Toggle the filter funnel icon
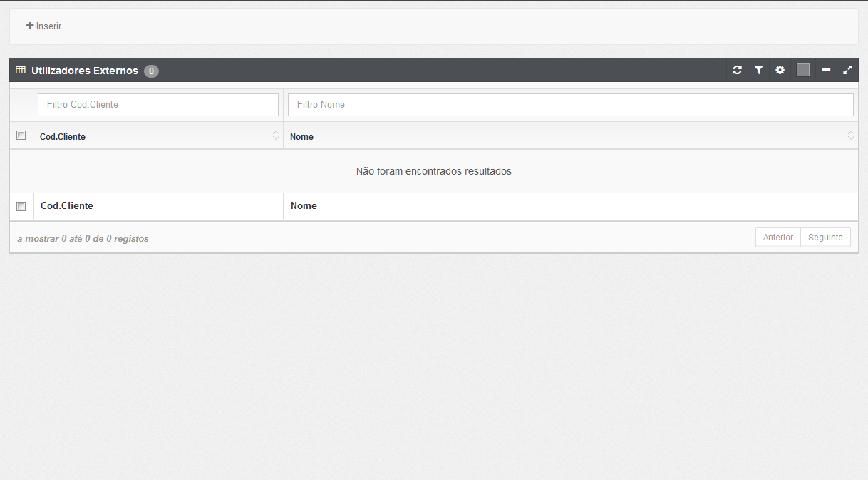Viewport: 868px width, 480px height. pyautogui.click(x=758, y=70)
